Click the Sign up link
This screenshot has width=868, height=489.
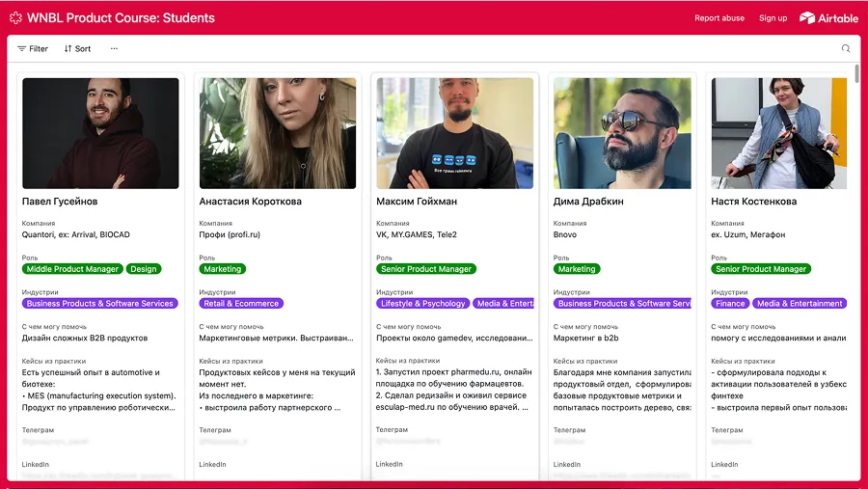point(773,17)
